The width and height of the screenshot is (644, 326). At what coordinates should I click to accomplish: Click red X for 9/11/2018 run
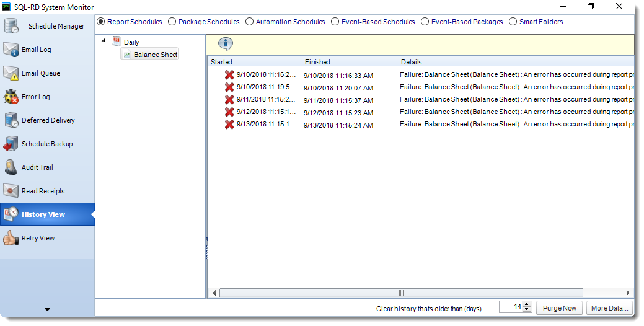point(229,99)
